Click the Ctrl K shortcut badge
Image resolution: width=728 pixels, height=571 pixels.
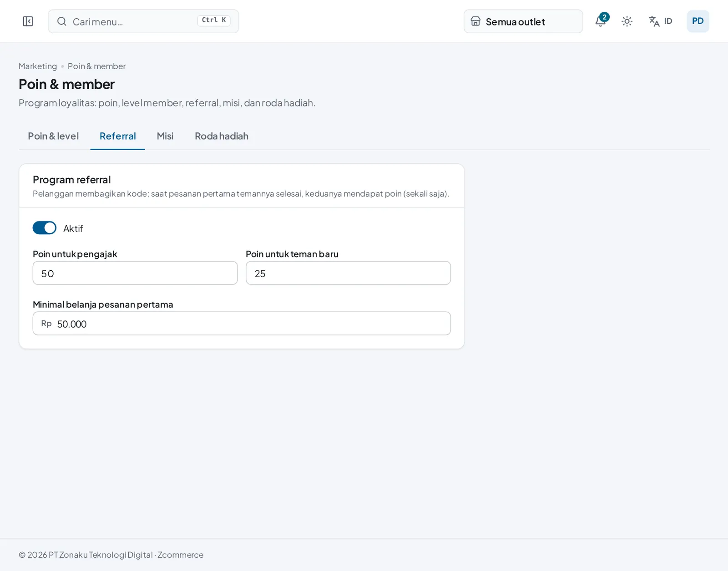pyautogui.click(x=214, y=20)
